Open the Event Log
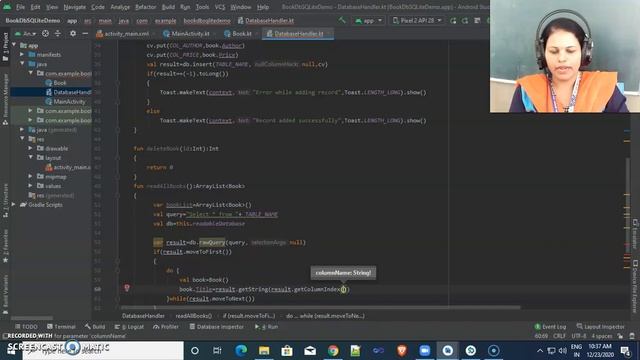640x360 pixels. pos(550,327)
